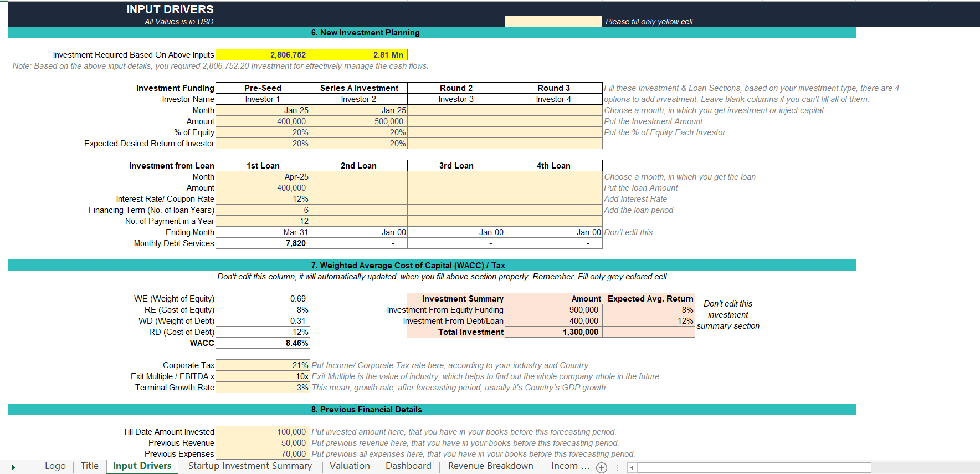Screen dimensions: 980x474
Task: Select the 1st Loan Interest Rate 12% cell
Action: click(263, 199)
